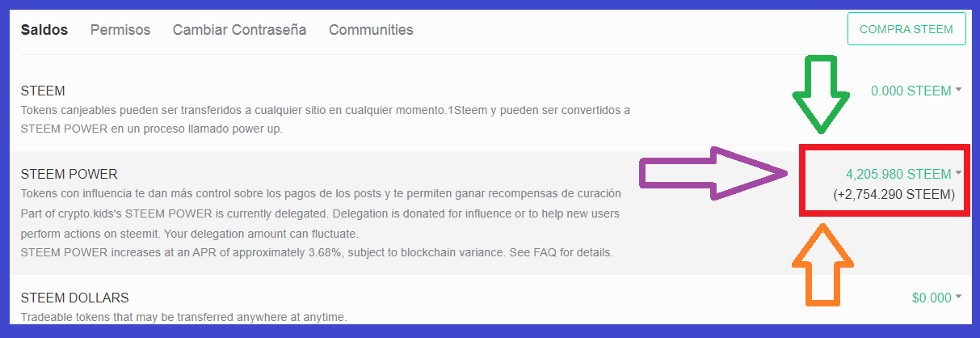Screen dimensions: 980x338
Task: Click the COMPRA STEEM button
Action: pos(906,29)
